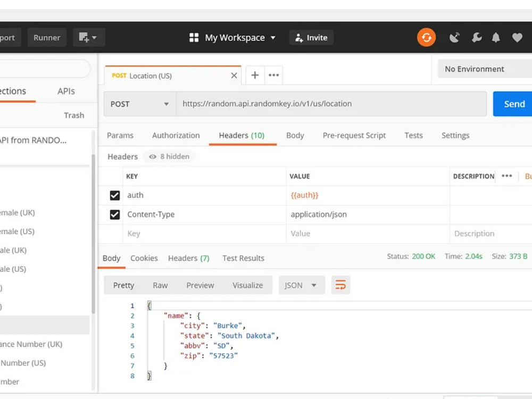532x399 pixels.
Task: Select the response Body tab
Action: pyautogui.click(x=111, y=258)
